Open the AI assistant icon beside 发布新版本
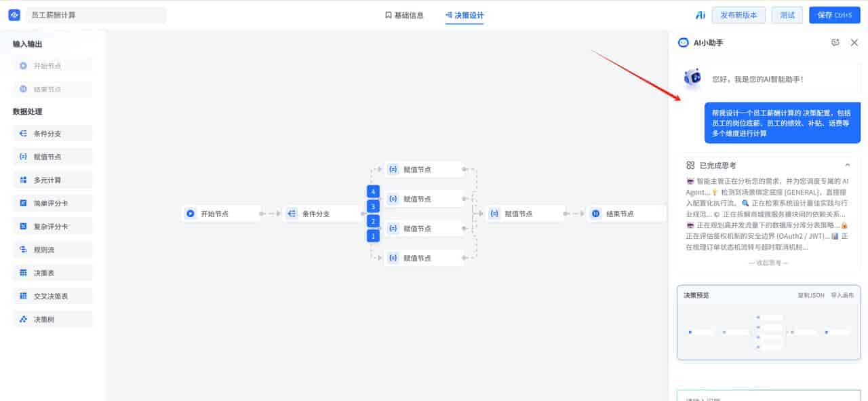Viewport: 868px width, 401px height. 701,15
